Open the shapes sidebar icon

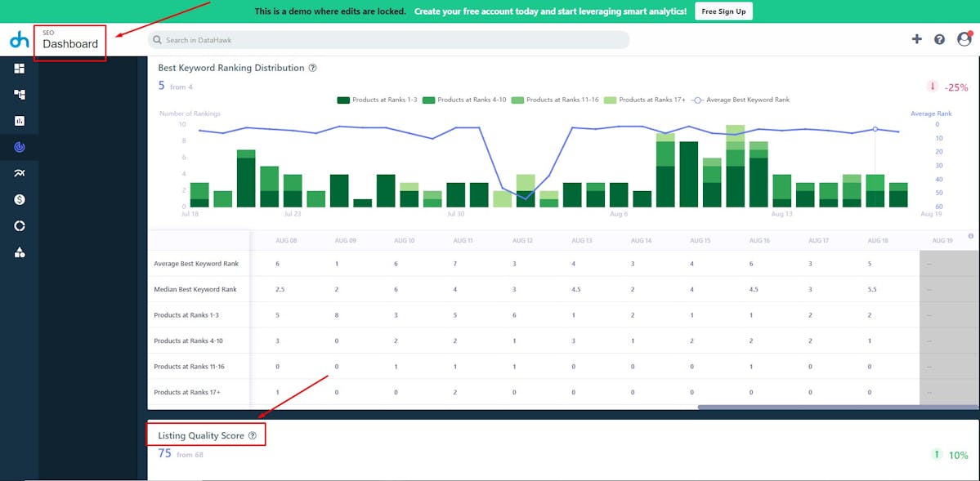(20, 252)
